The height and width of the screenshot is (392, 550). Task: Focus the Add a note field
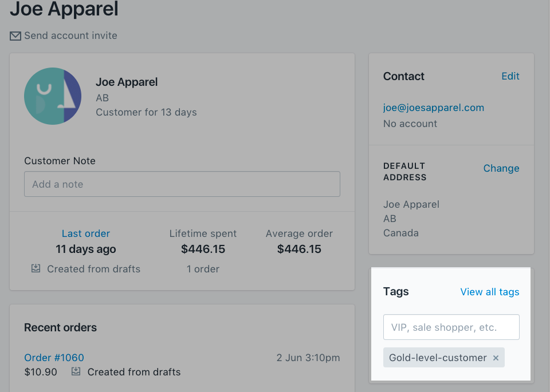(182, 184)
